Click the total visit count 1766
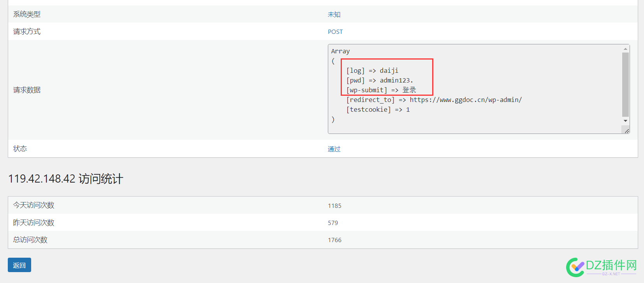644x283 pixels. coord(334,240)
